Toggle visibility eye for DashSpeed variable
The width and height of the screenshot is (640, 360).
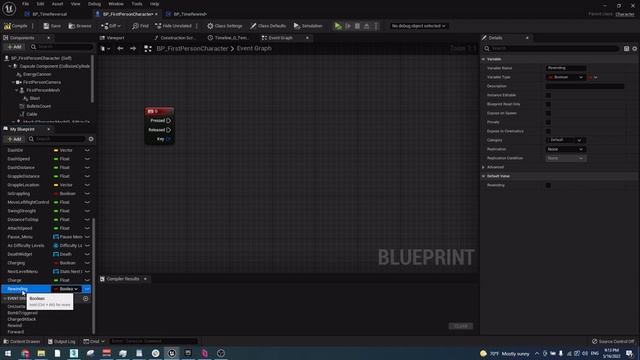point(87,159)
